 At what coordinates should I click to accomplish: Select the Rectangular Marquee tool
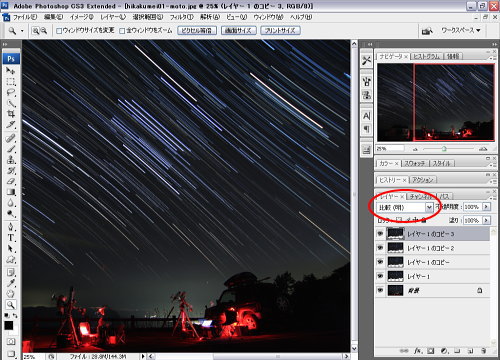11,82
